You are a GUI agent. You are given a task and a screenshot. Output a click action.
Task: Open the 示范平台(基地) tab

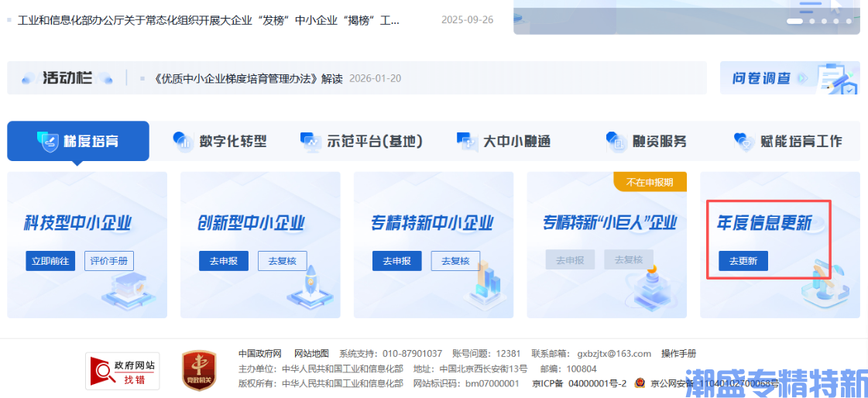point(362,141)
